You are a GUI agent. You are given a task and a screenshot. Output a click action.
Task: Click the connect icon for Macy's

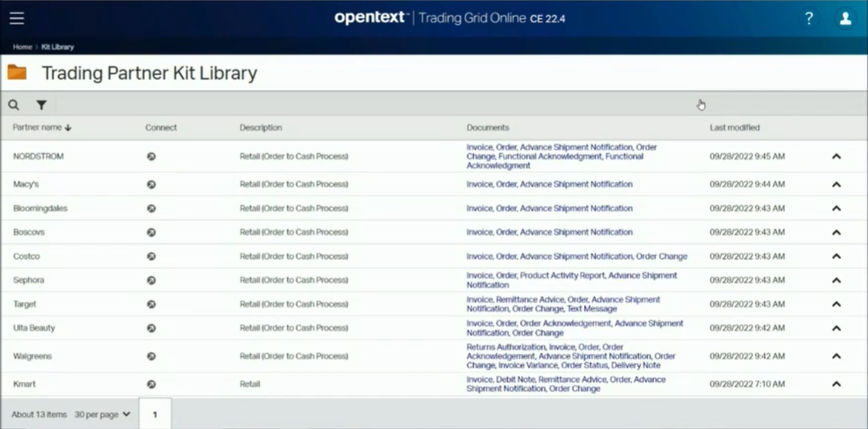(151, 184)
